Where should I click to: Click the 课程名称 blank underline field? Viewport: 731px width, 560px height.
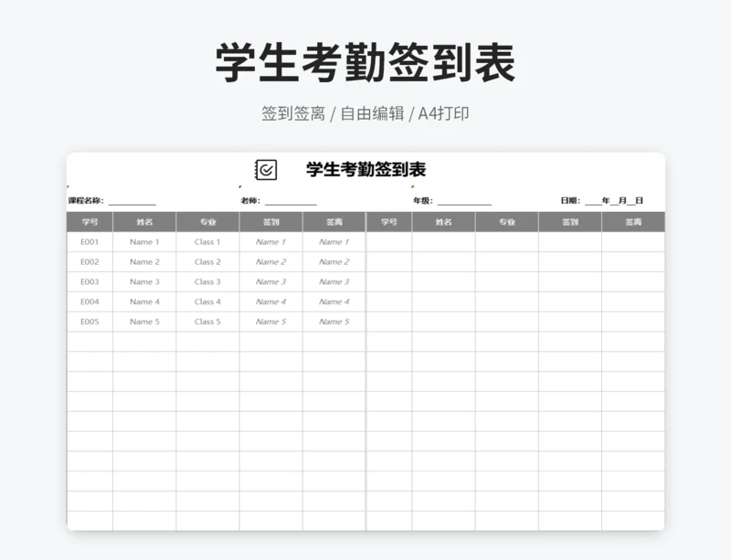click(132, 201)
